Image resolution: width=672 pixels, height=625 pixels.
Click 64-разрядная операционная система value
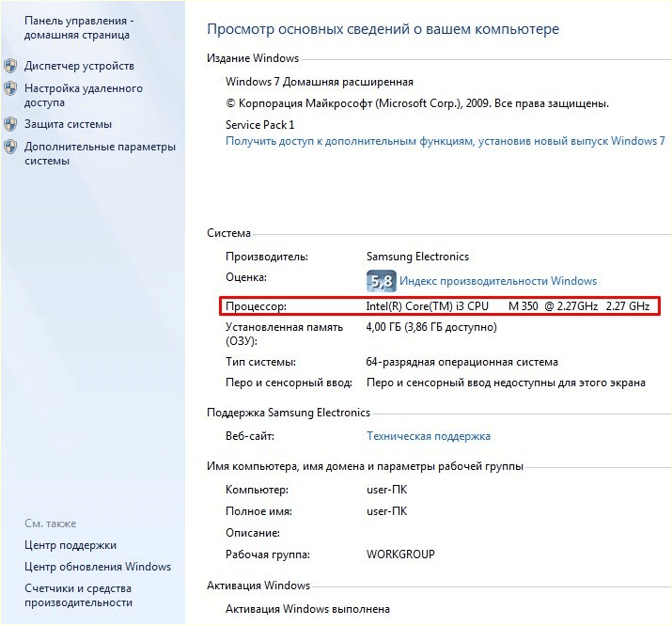click(x=461, y=362)
